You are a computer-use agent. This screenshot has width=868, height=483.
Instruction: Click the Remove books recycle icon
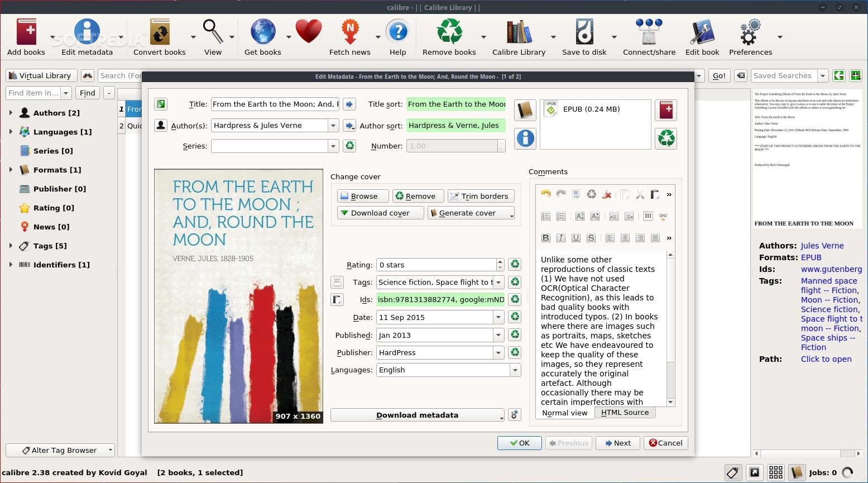(449, 32)
